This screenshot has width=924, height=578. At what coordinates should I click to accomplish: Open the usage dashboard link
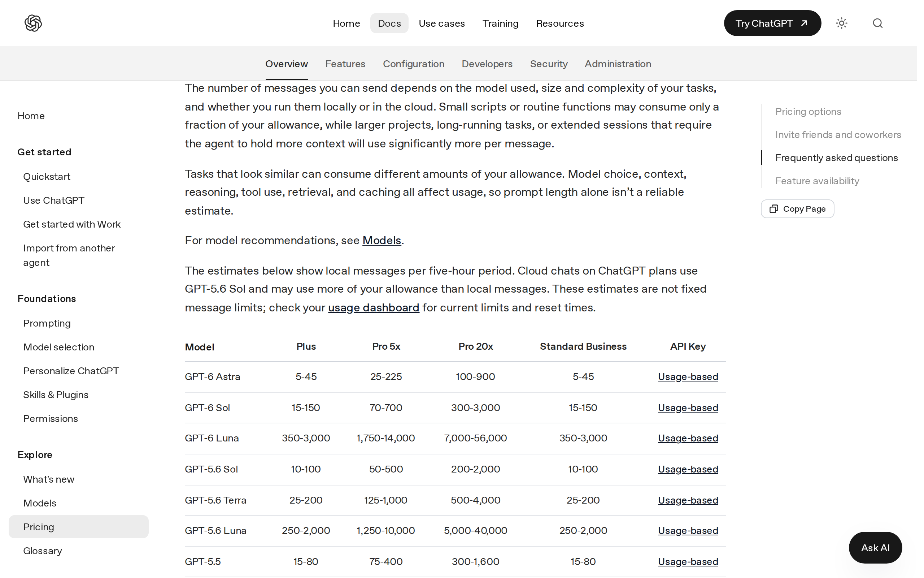[x=374, y=308]
